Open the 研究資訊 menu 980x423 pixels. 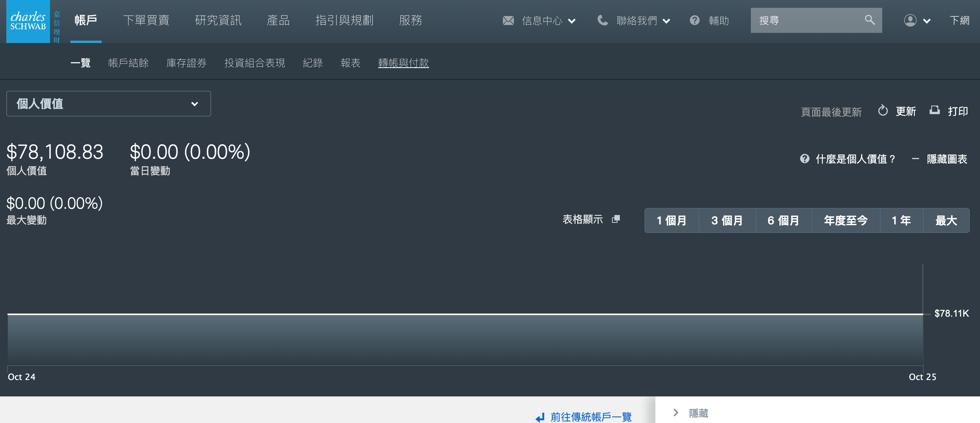(x=218, y=20)
